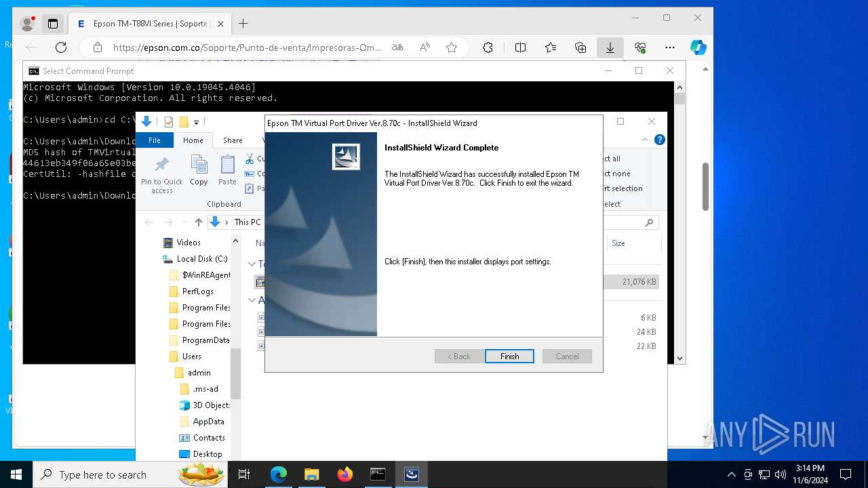The width and height of the screenshot is (868, 488).
Task: Select Local Disk (C:) in tree
Action: tap(201, 259)
